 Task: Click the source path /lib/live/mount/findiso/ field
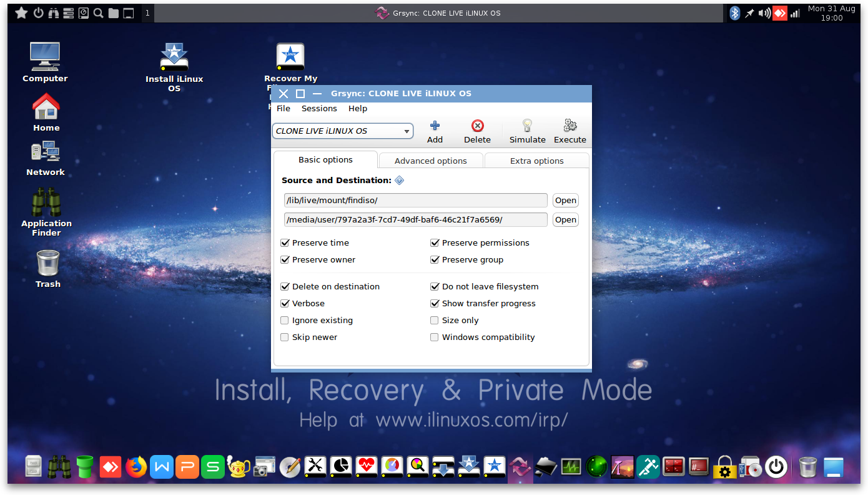coord(415,200)
